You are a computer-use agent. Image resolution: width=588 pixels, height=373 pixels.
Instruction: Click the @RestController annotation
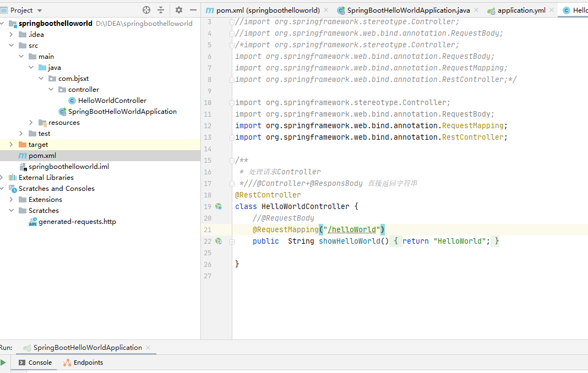(x=268, y=195)
